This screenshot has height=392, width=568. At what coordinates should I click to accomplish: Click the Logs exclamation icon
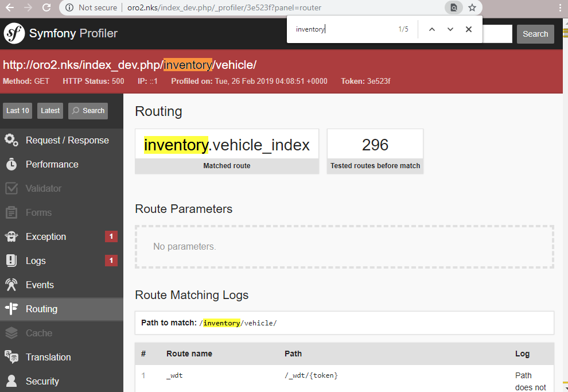(11, 261)
